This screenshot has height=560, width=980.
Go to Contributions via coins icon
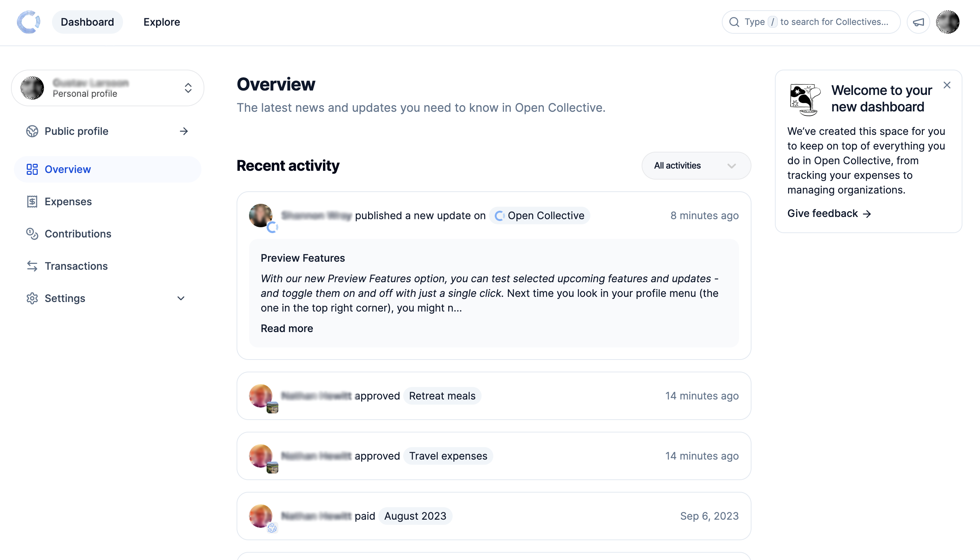point(32,234)
